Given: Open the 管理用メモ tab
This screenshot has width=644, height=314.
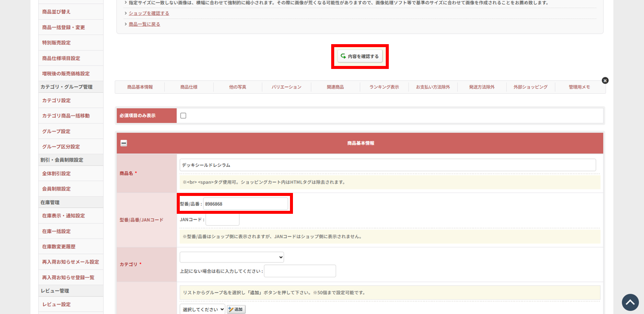Looking at the screenshot, I should (x=579, y=87).
